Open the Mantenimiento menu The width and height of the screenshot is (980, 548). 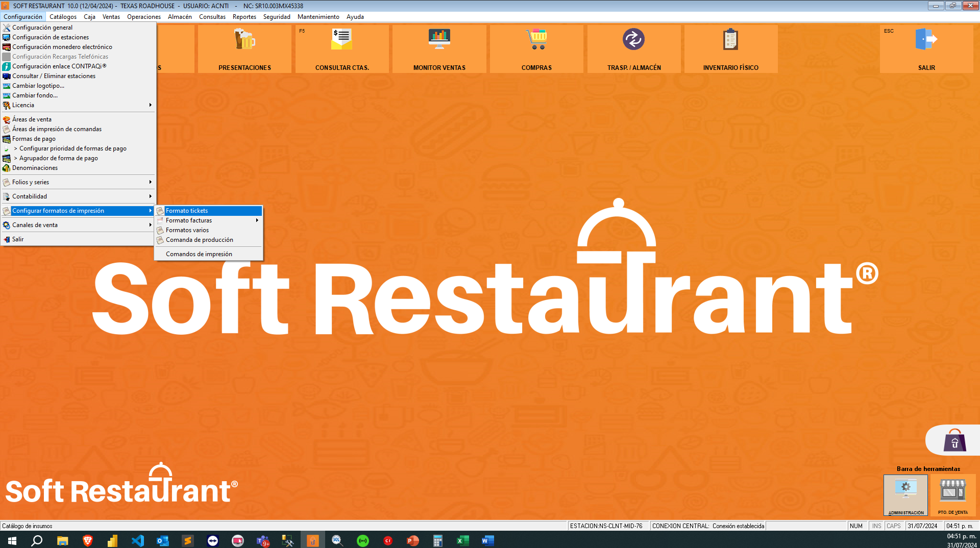(318, 17)
